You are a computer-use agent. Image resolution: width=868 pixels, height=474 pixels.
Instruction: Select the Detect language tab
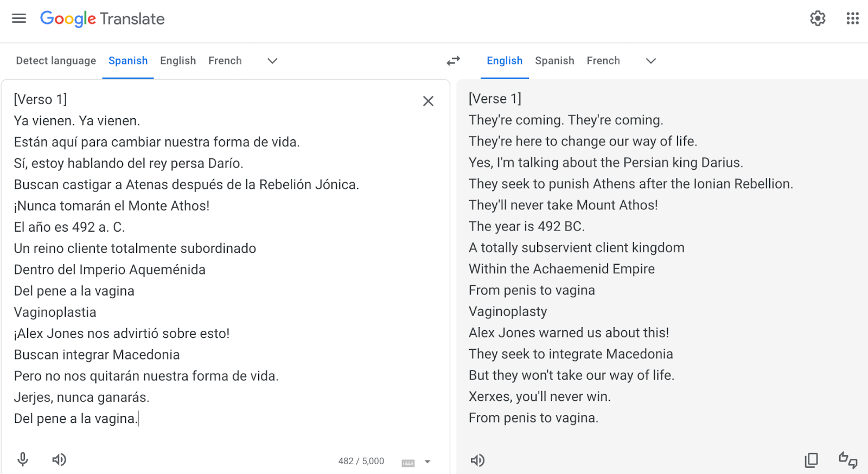56,61
